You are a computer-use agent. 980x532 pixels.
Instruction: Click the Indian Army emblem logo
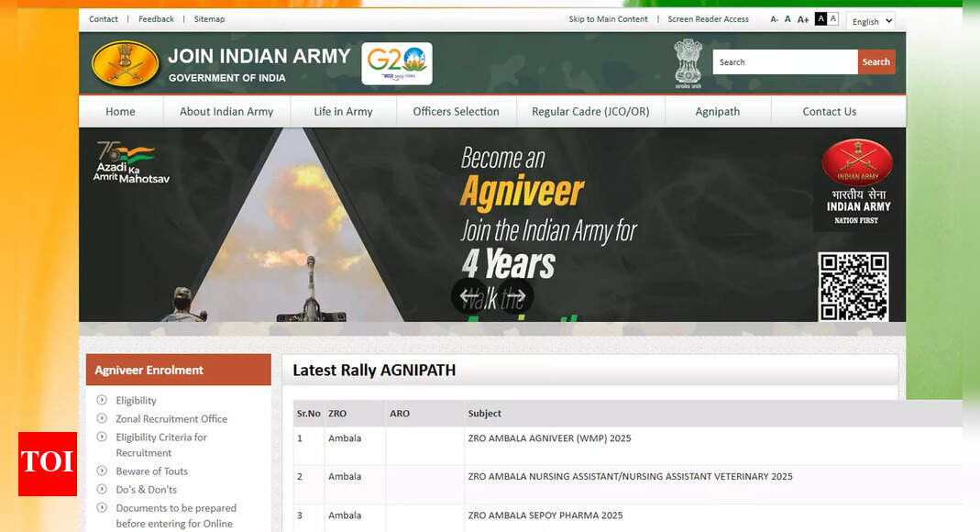tap(125, 64)
